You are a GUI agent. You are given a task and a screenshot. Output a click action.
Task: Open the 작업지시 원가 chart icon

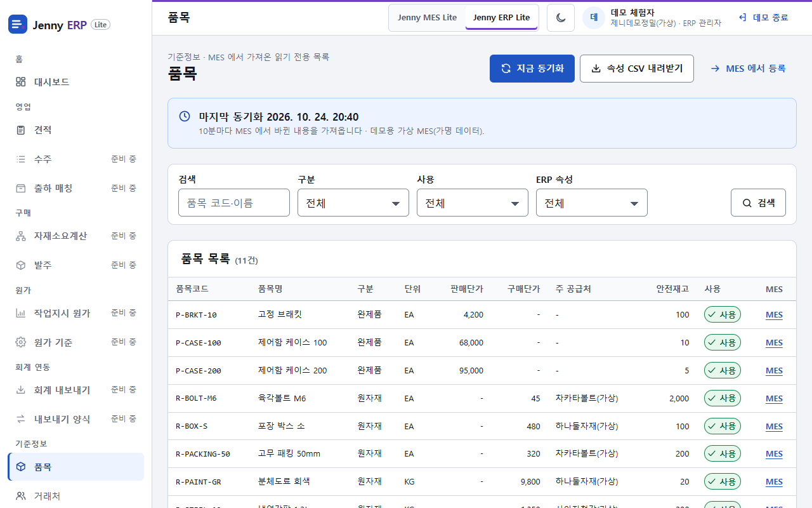point(21,313)
